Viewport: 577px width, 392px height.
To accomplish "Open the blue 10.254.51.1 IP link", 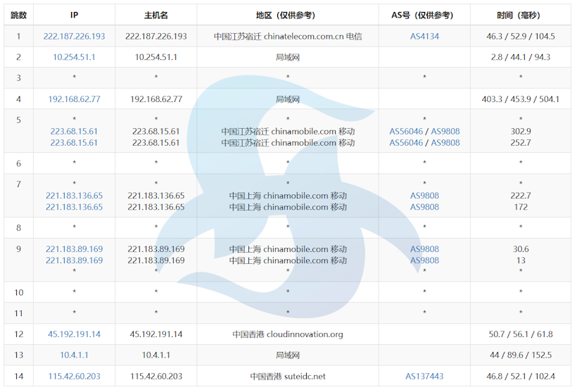I will tap(74, 57).
